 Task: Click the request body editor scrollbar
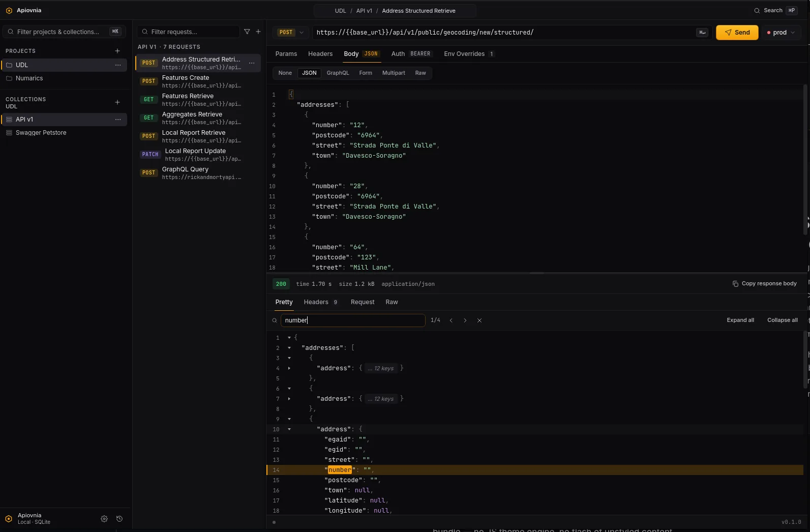[x=805, y=159]
